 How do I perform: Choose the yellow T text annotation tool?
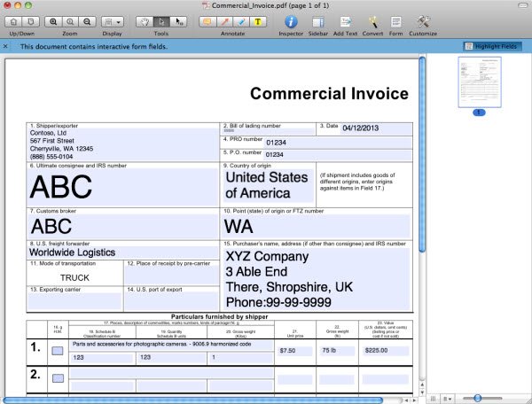(x=258, y=21)
